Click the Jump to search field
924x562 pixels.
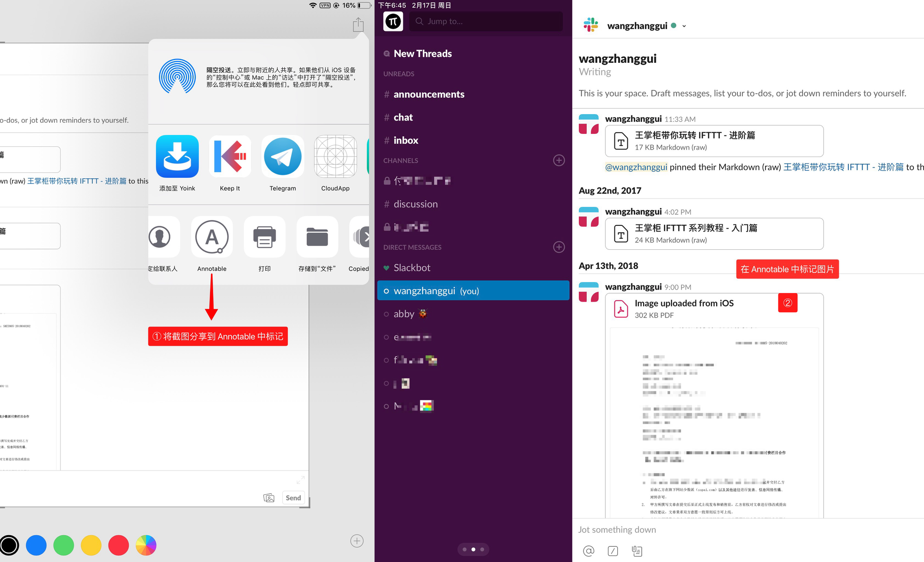(486, 21)
